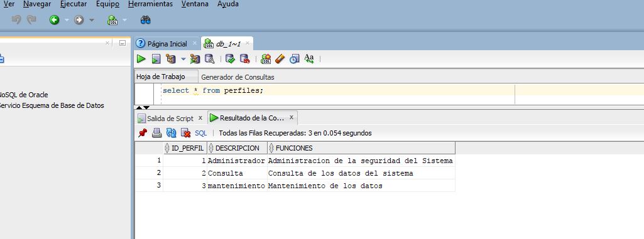Screen dimensions: 644x239
Task: Open SQL History clock icon
Action: 294,59
